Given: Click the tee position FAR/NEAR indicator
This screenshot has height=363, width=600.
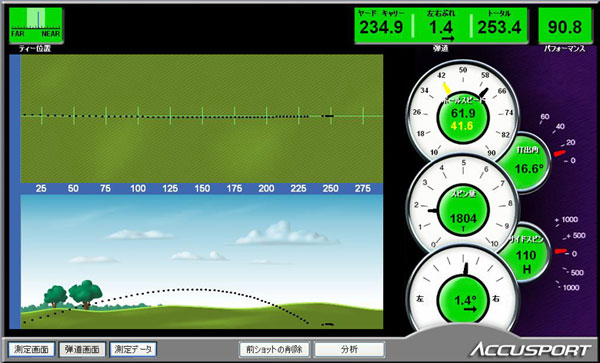Looking at the screenshot, I should [x=36, y=24].
